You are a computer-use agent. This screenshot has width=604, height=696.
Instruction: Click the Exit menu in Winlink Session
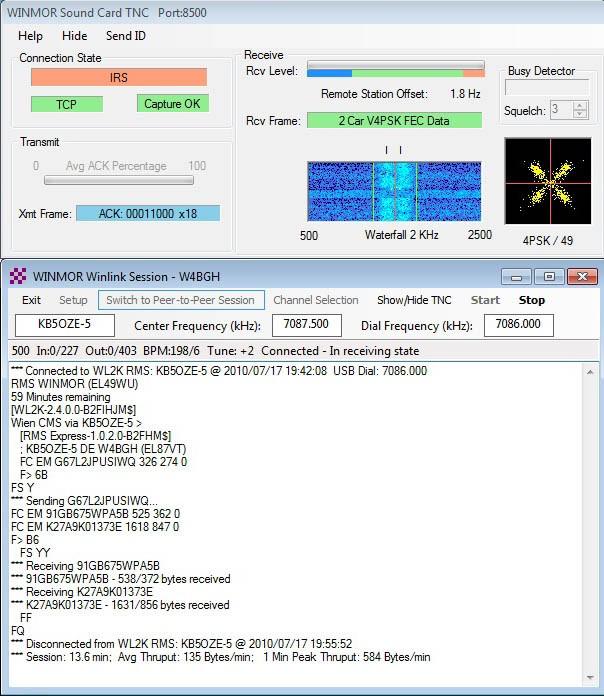click(31, 300)
